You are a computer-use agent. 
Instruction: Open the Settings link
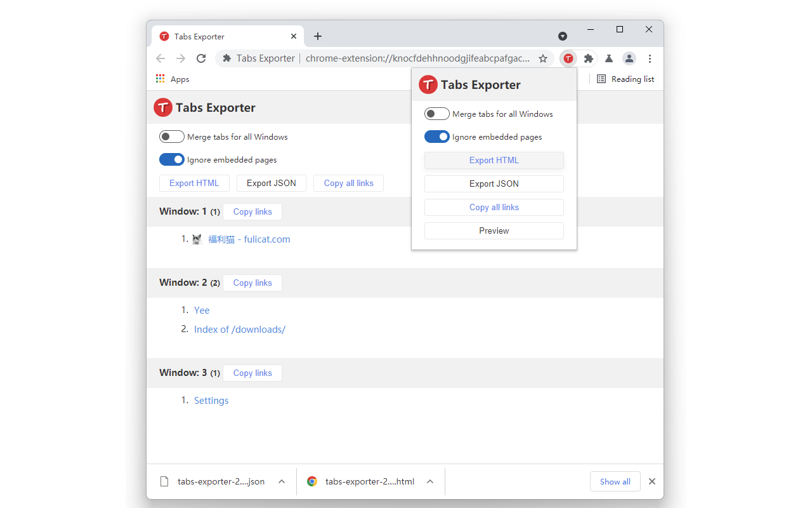pos(211,400)
